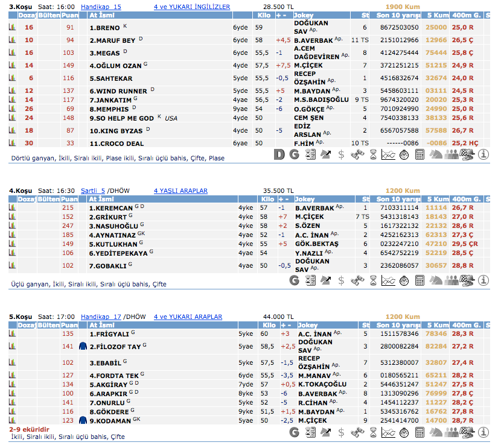The height and width of the screenshot is (448, 504).
Task: Click the Şartlı 5 race link
Action: 93,191
